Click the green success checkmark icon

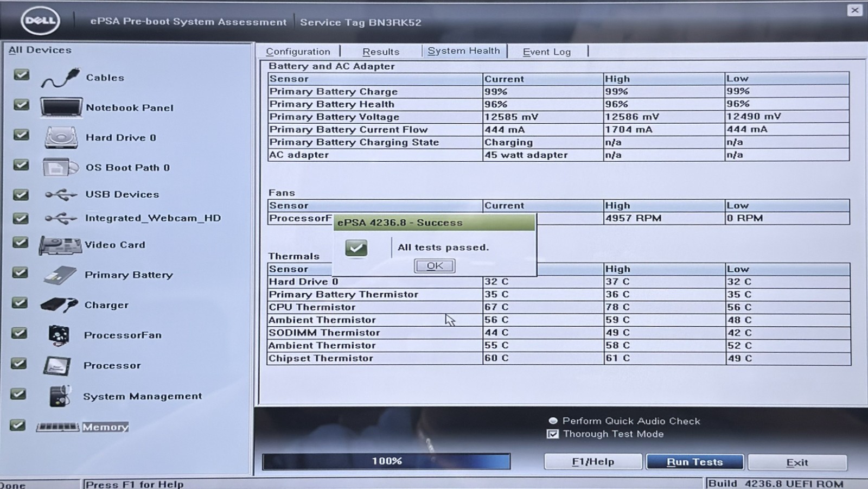click(x=356, y=248)
